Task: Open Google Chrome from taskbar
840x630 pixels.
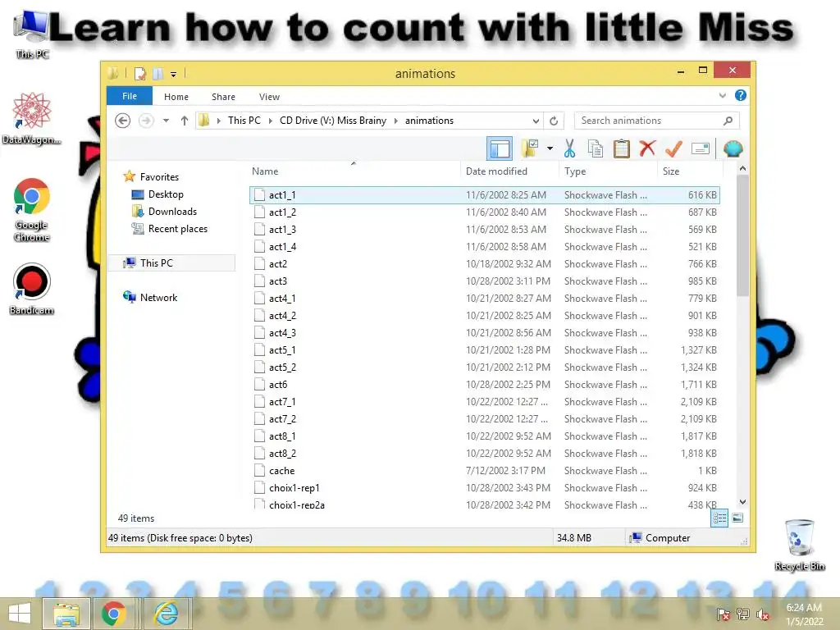Action: click(113, 614)
